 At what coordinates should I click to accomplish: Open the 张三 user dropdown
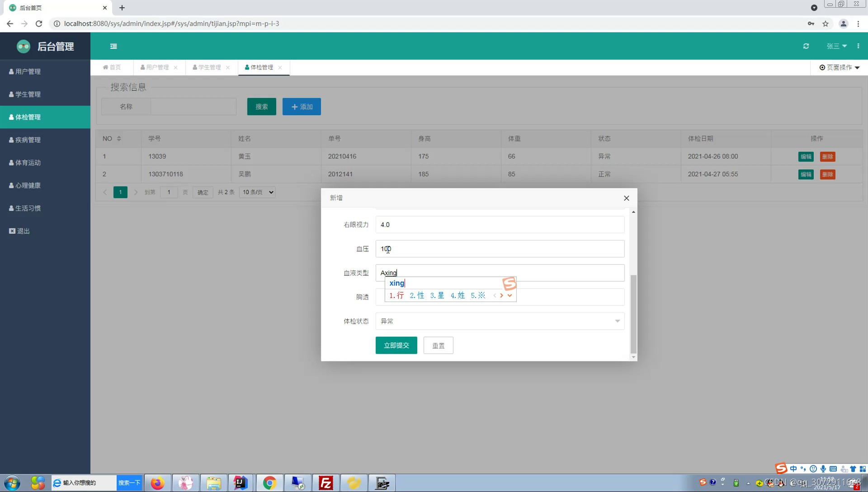tap(836, 46)
